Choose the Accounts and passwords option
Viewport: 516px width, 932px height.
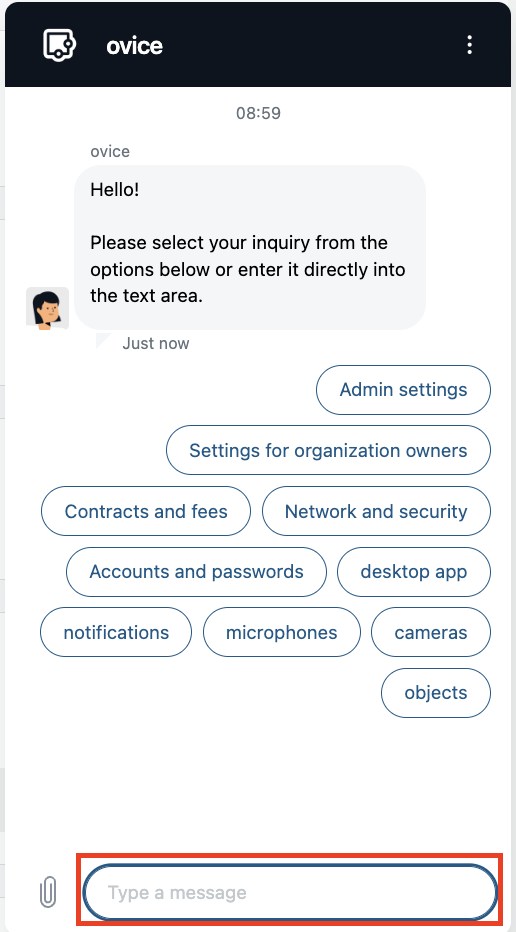click(x=196, y=572)
